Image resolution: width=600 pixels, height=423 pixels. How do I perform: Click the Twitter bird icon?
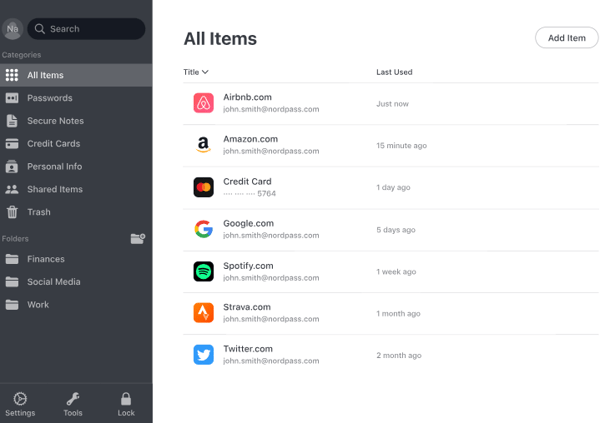tap(203, 355)
